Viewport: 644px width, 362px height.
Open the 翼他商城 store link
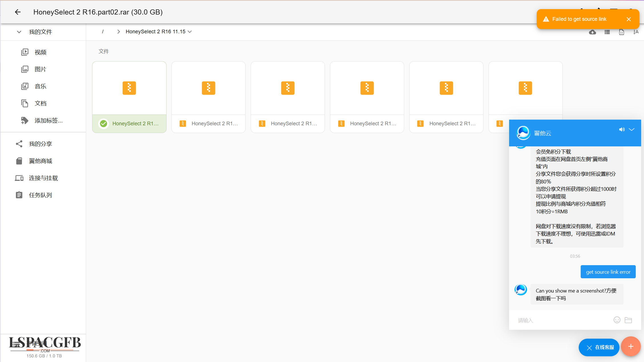point(40,161)
